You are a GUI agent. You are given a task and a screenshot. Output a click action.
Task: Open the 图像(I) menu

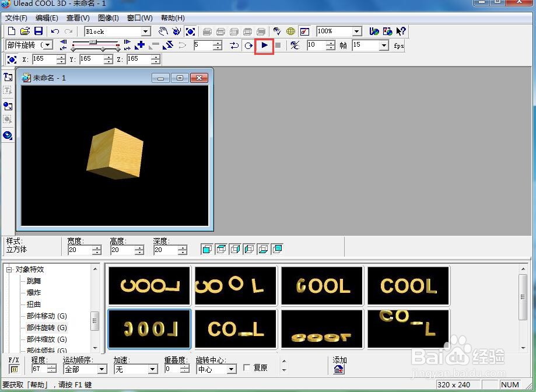108,17
